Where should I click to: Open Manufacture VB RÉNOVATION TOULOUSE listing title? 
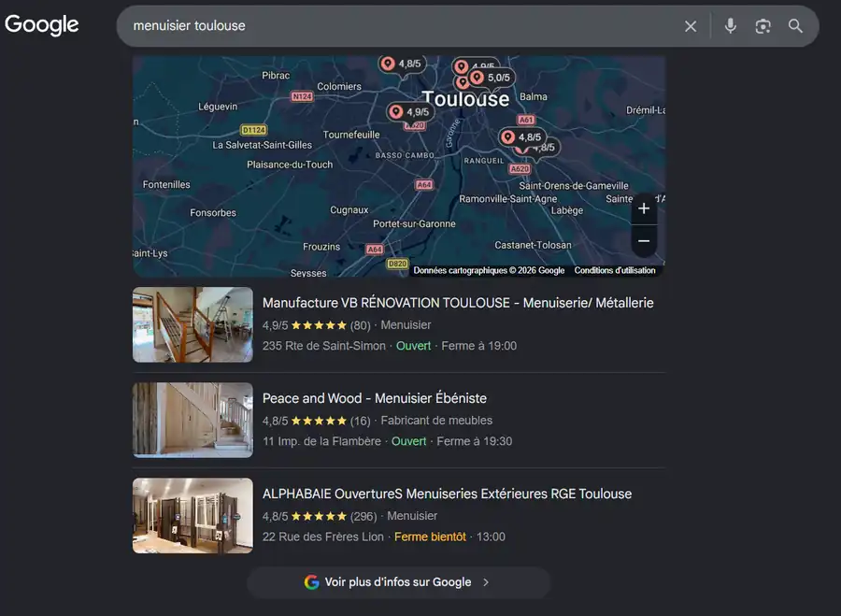click(458, 303)
